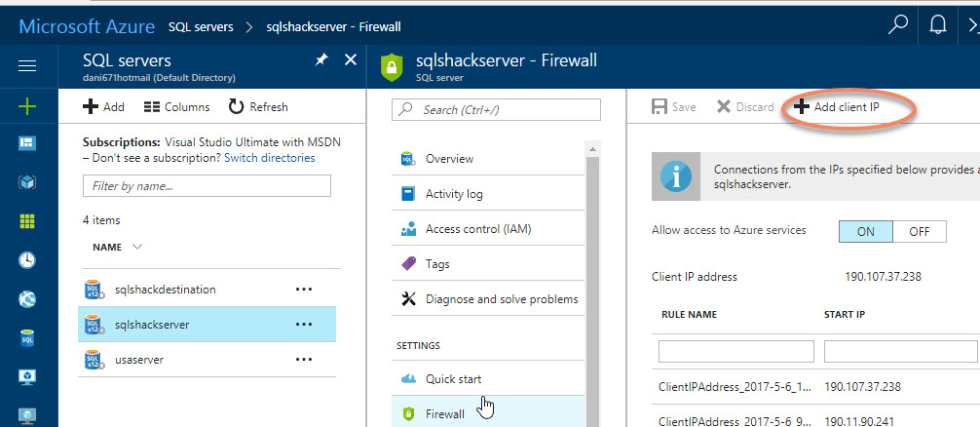Select Access control (IAM) in menu
The height and width of the screenshot is (427, 980).
(477, 229)
